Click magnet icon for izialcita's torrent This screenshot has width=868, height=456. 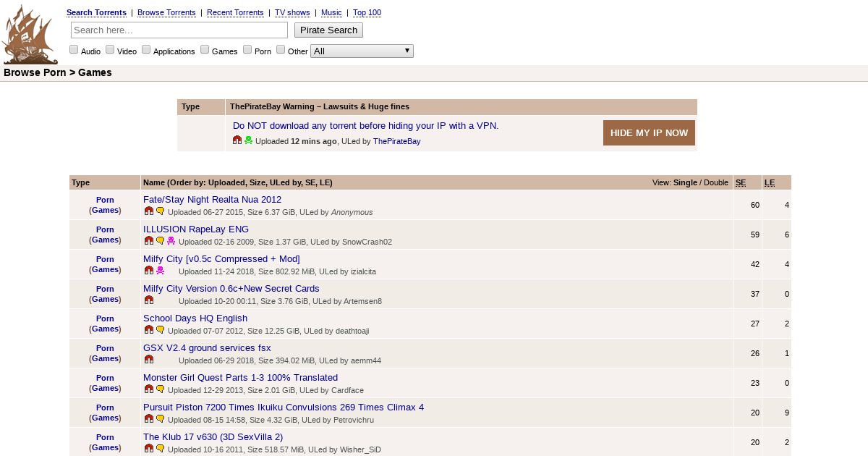(x=149, y=270)
